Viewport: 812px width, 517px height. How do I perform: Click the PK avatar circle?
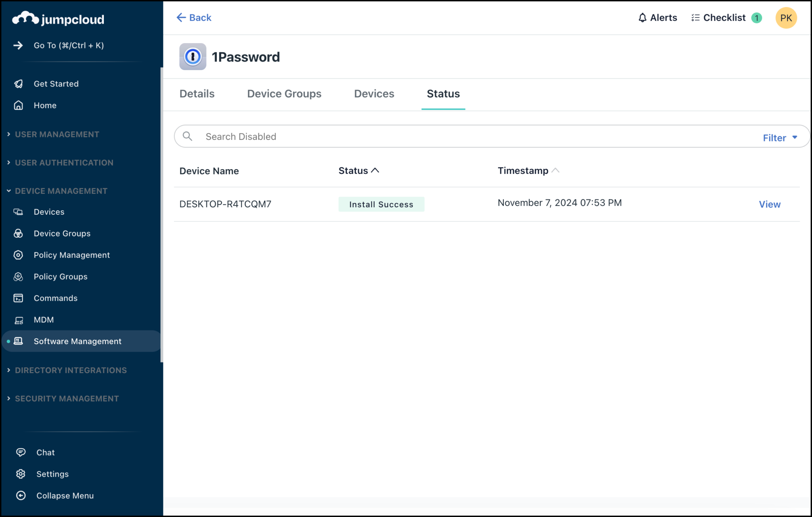click(x=786, y=17)
